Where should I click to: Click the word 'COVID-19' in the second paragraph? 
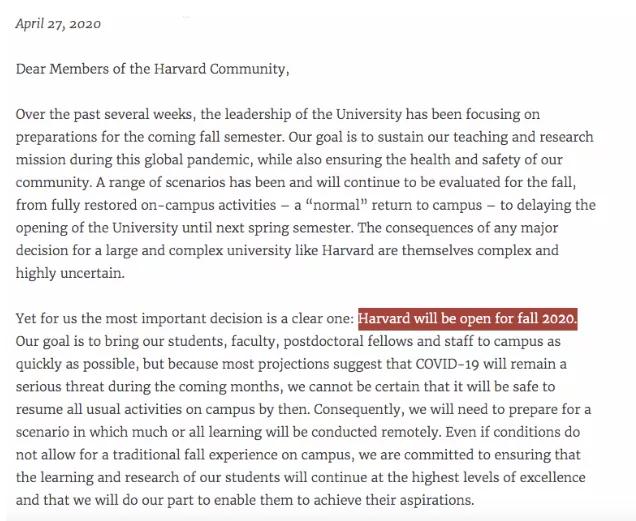(x=447, y=364)
